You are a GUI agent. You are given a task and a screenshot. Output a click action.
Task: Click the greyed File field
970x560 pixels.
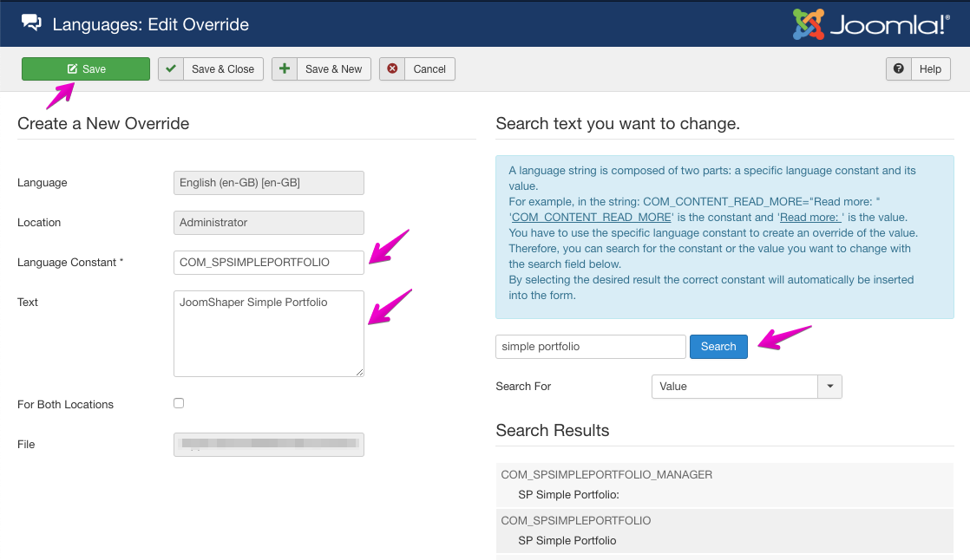pos(268,444)
